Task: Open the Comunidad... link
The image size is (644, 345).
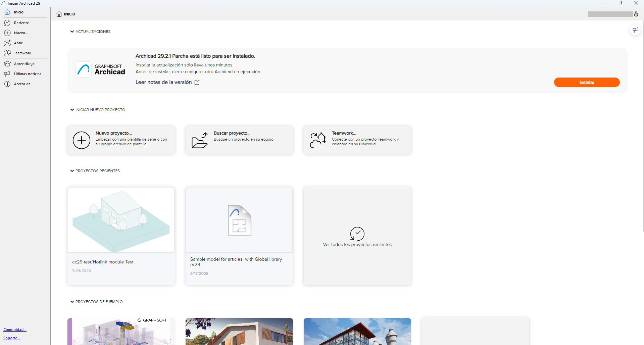Action: click(x=15, y=330)
